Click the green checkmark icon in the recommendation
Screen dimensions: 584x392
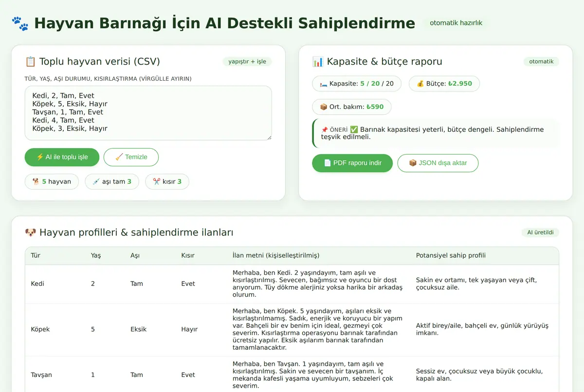[354, 129]
